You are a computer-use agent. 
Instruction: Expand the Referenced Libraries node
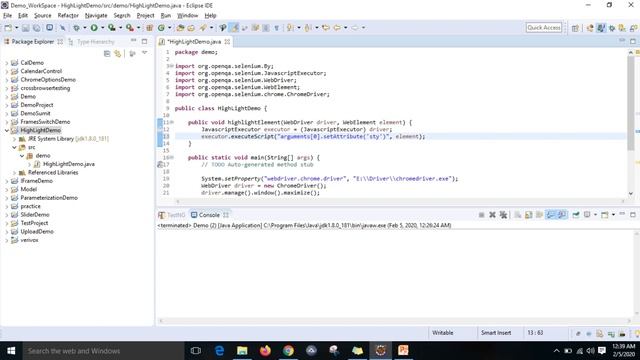(x=15, y=173)
